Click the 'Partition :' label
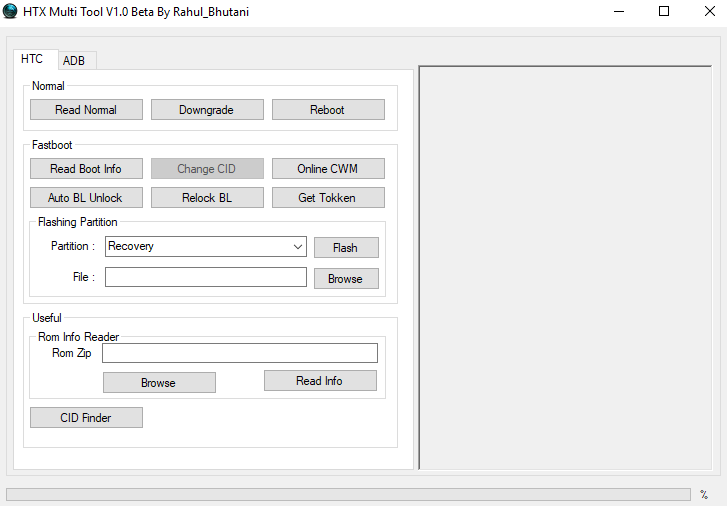 (73, 246)
